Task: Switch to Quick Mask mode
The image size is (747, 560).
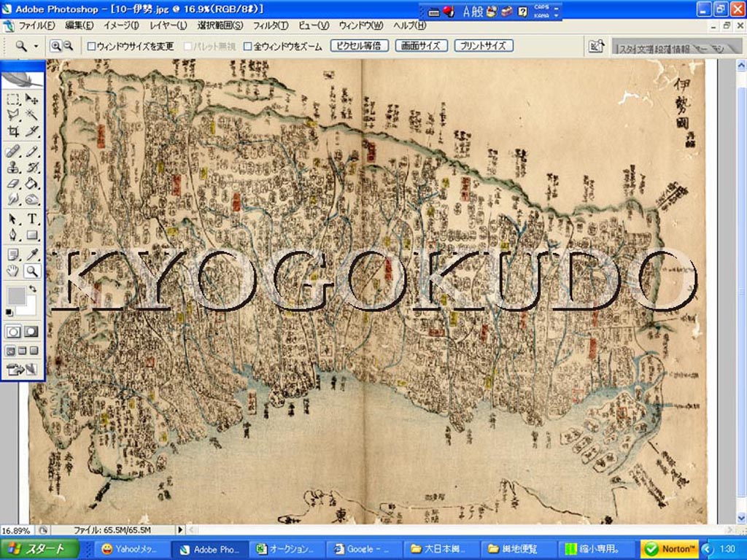Action: [31, 332]
